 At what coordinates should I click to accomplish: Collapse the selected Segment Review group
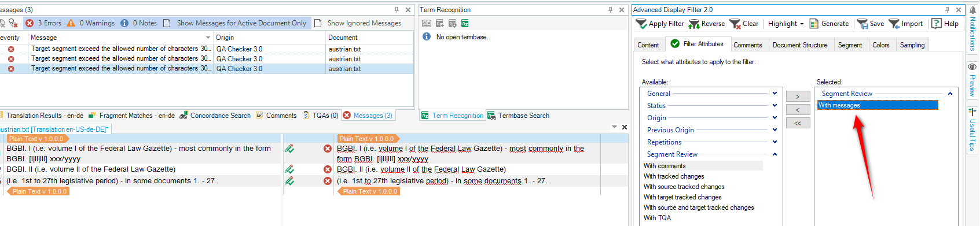point(950,94)
